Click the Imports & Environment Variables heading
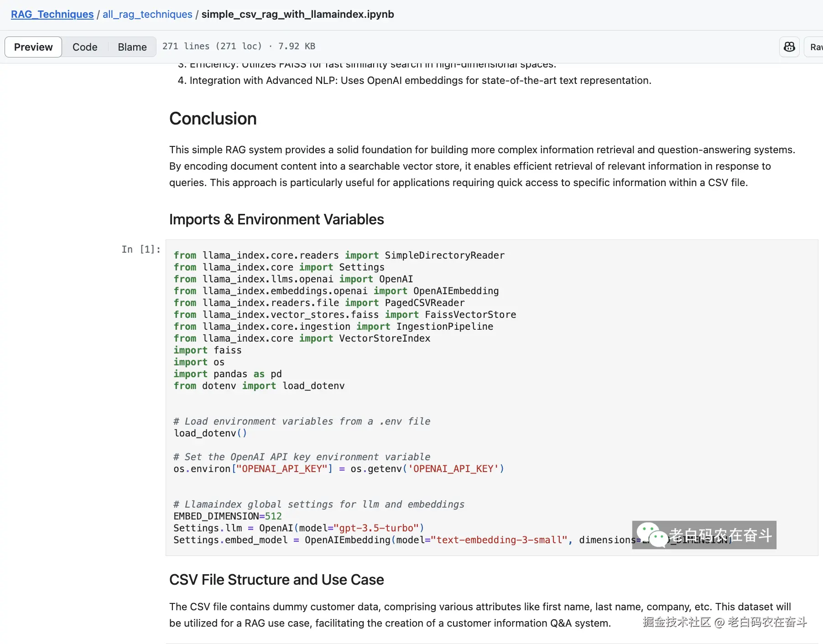Viewport: 823px width, 644px height. (x=276, y=219)
